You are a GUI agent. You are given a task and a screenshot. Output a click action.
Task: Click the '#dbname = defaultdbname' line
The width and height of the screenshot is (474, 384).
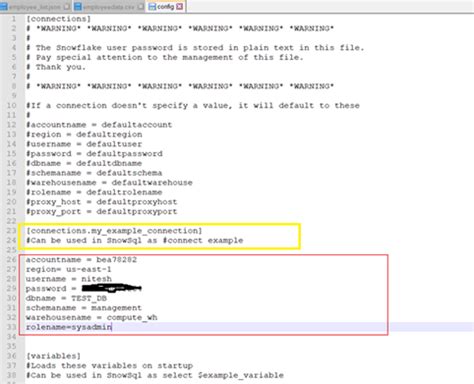pyautogui.click(x=84, y=163)
